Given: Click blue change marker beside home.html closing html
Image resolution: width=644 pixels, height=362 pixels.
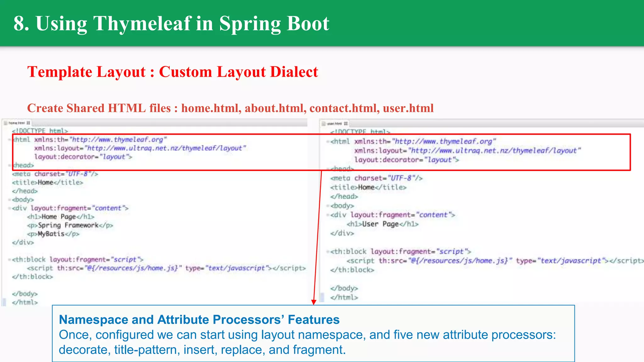Looking at the screenshot, I should point(4,302).
